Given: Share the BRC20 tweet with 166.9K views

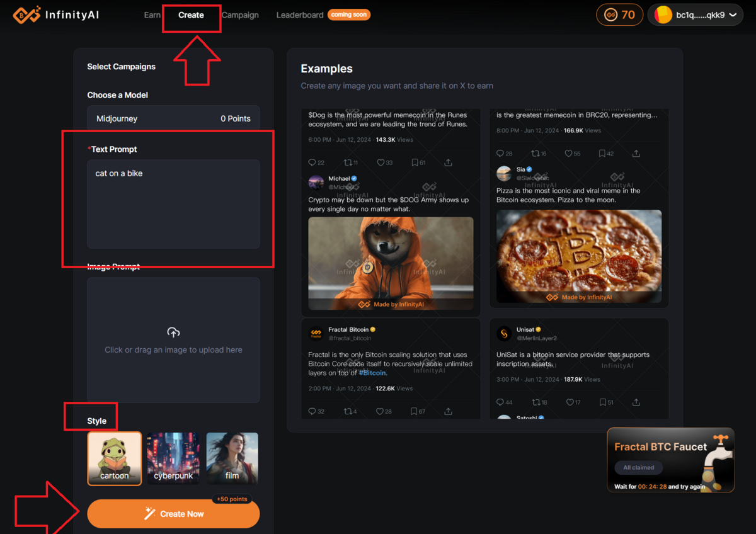Looking at the screenshot, I should 636,154.
